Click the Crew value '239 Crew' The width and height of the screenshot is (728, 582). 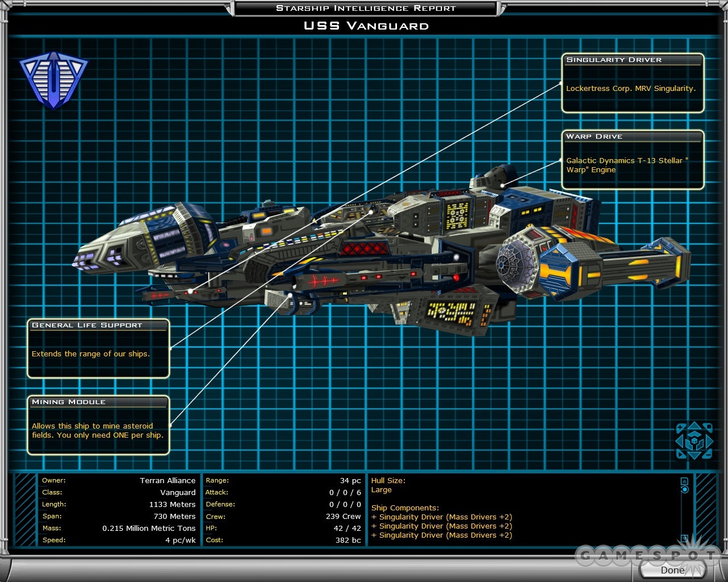[x=344, y=516]
